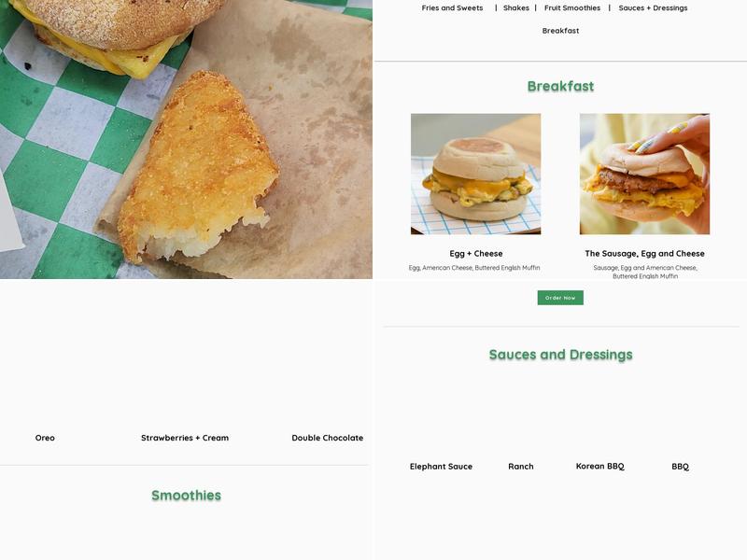Choose the Elephant Sauce item
The image size is (747, 560).
pos(441,467)
